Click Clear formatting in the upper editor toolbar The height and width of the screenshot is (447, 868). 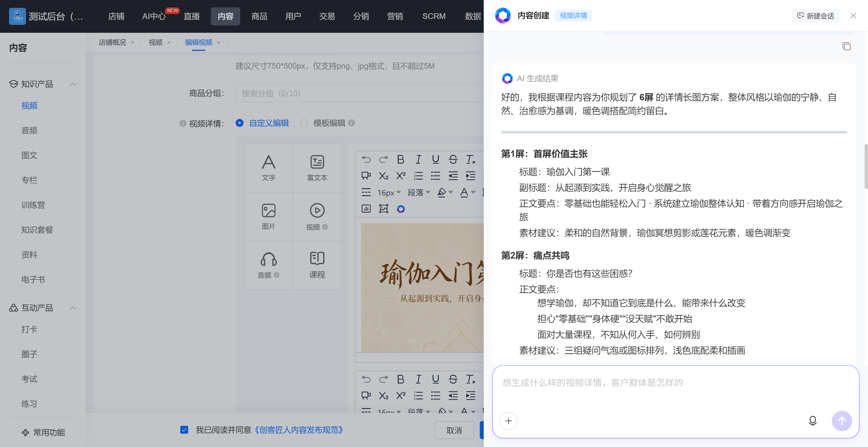click(470, 159)
